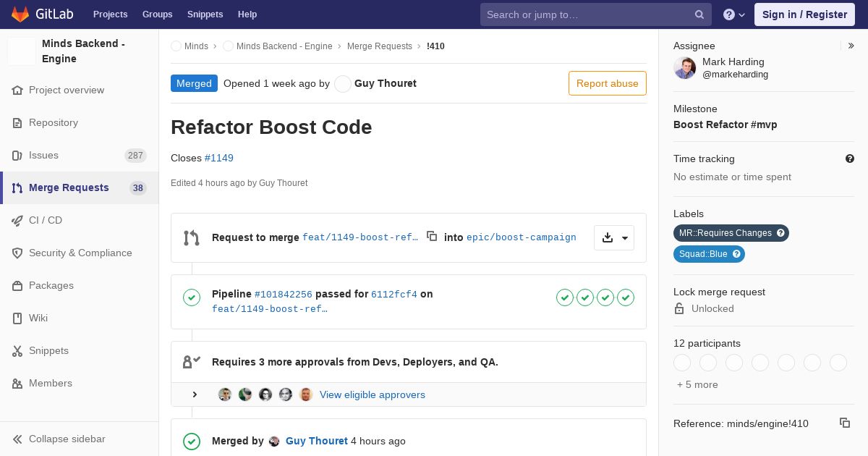The width and height of the screenshot is (868, 456).
Task: Open the Help question-mark dropdown in navbar
Action: point(734,14)
